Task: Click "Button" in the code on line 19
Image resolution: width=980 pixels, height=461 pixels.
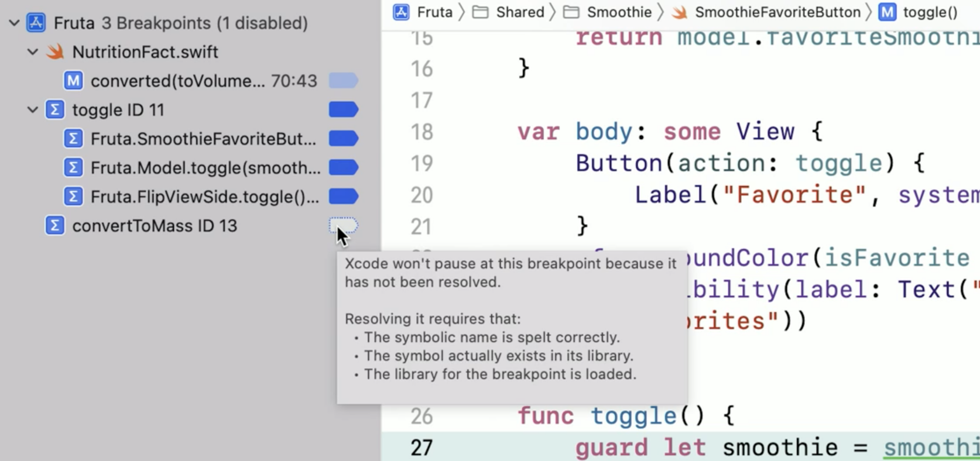Action: 619,164
